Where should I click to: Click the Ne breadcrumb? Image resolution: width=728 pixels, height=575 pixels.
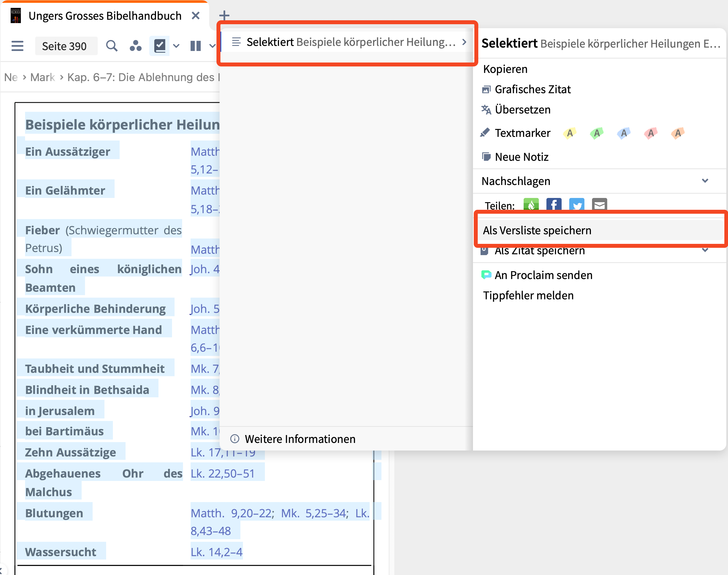[11, 77]
